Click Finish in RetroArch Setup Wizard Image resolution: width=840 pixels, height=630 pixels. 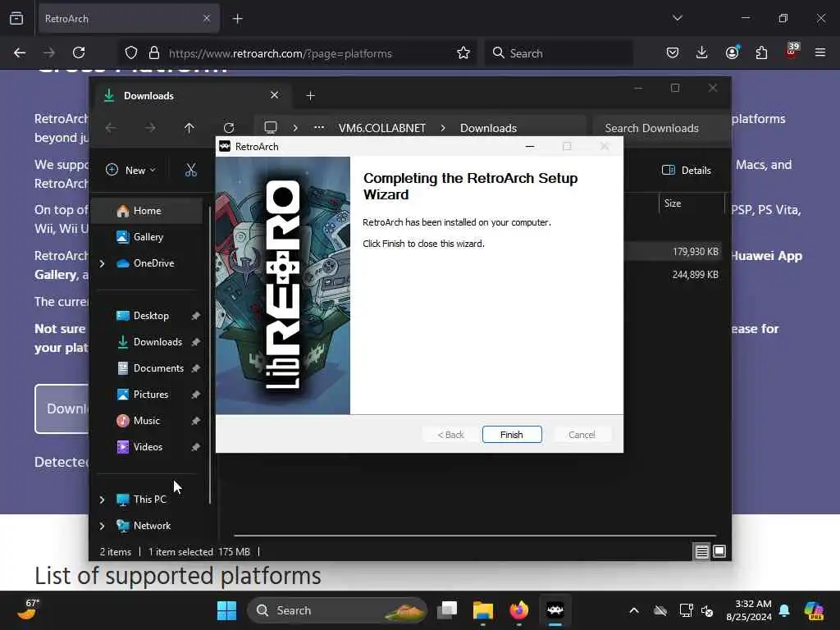512,435
